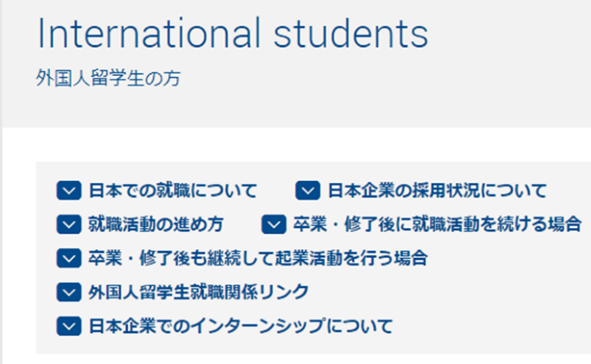
Task: Click chevron icon beside 外国人留学生就職関係リンク
Action: [68, 292]
